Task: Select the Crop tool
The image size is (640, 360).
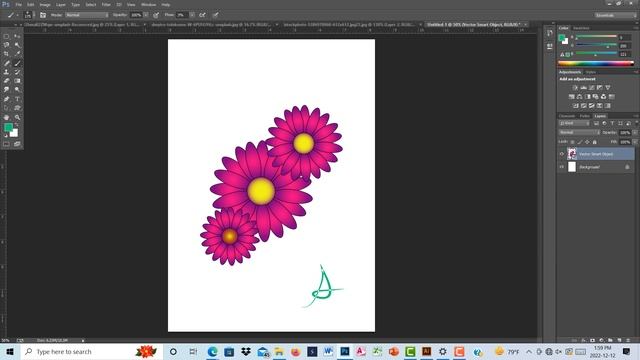Action: 6,53
